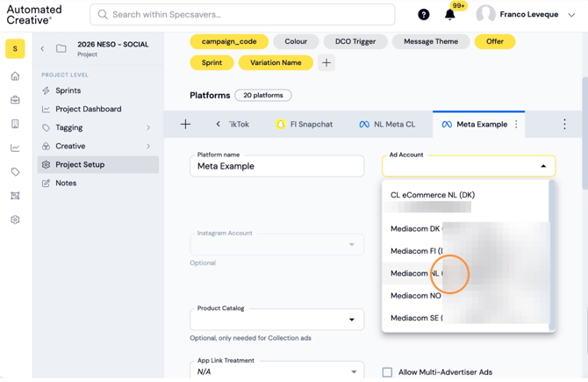
Task: Open the frame icon in left sidebar
Action: coord(15,196)
